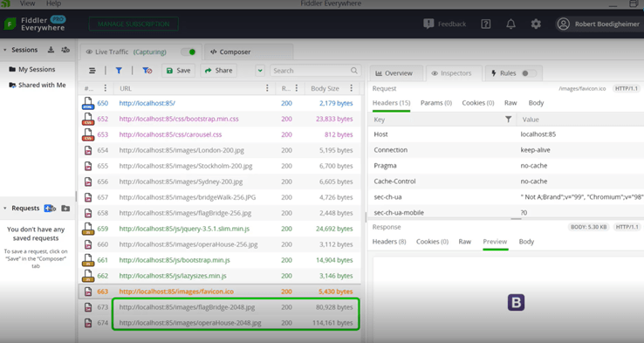
Task: Click the import sessions download icon
Action: (x=51, y=50)
